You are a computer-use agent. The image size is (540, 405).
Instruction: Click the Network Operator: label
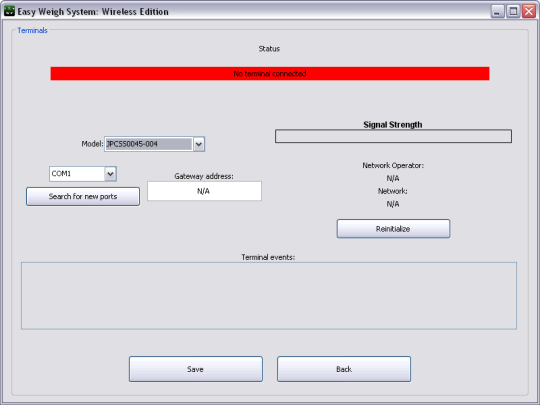coord(393,166)
